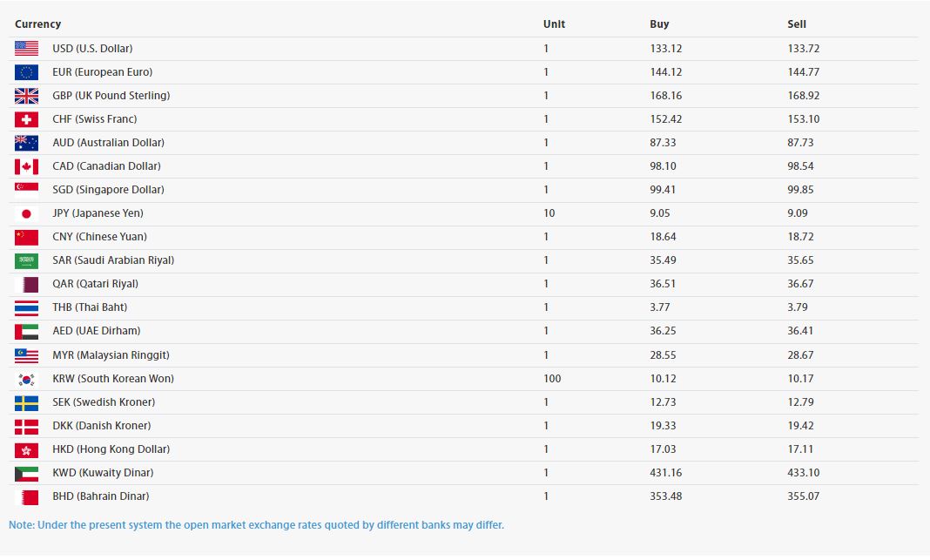
Task: Click the South Korean flag icon
Action: [26, 379]
